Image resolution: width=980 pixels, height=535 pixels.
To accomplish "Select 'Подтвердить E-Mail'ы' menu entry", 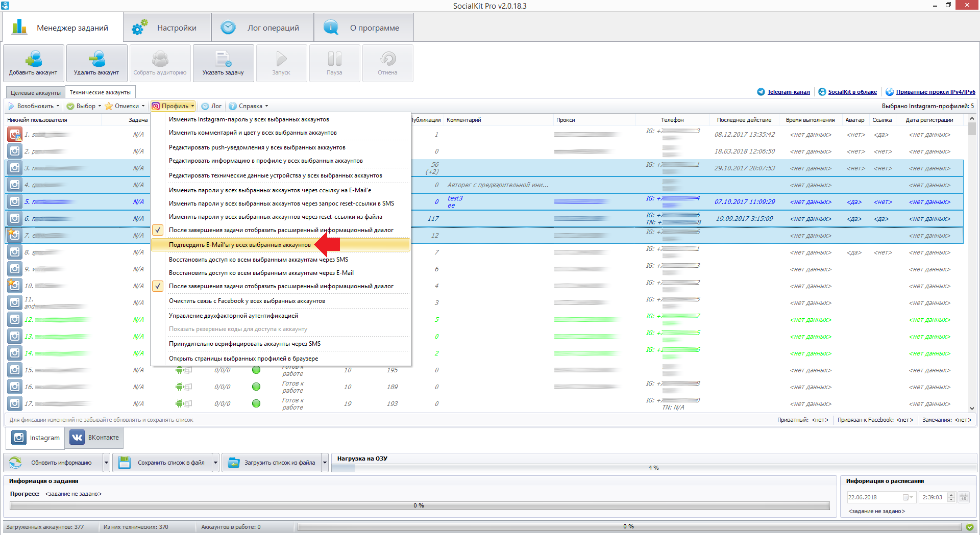I will tap(280, 245).
